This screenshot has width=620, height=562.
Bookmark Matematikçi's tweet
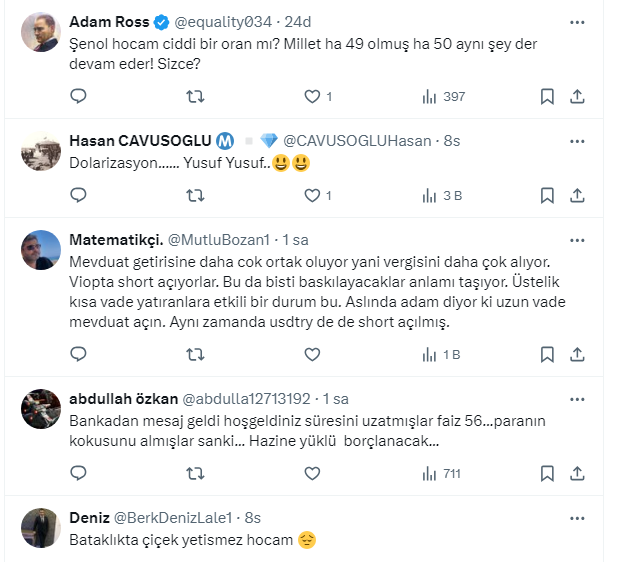547,353
